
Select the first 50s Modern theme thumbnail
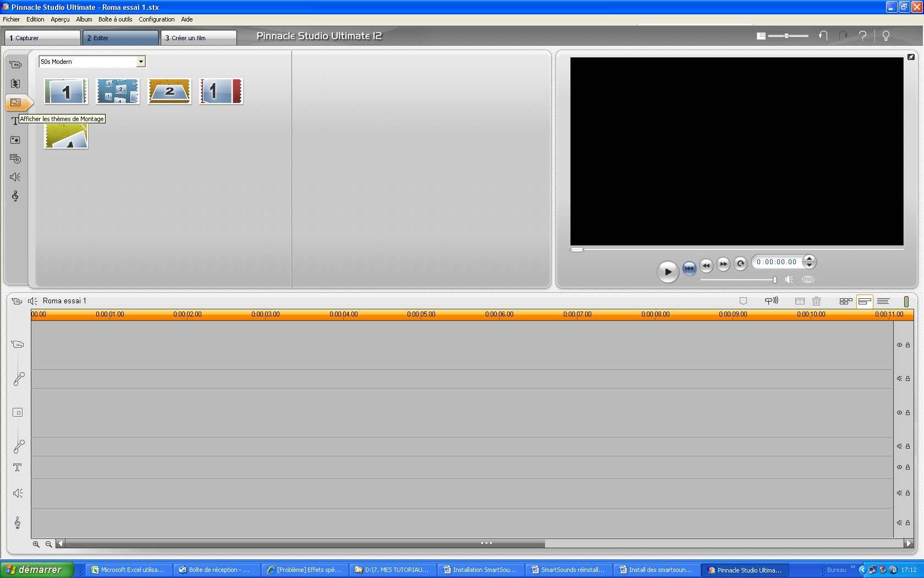[x=66, y=91]
